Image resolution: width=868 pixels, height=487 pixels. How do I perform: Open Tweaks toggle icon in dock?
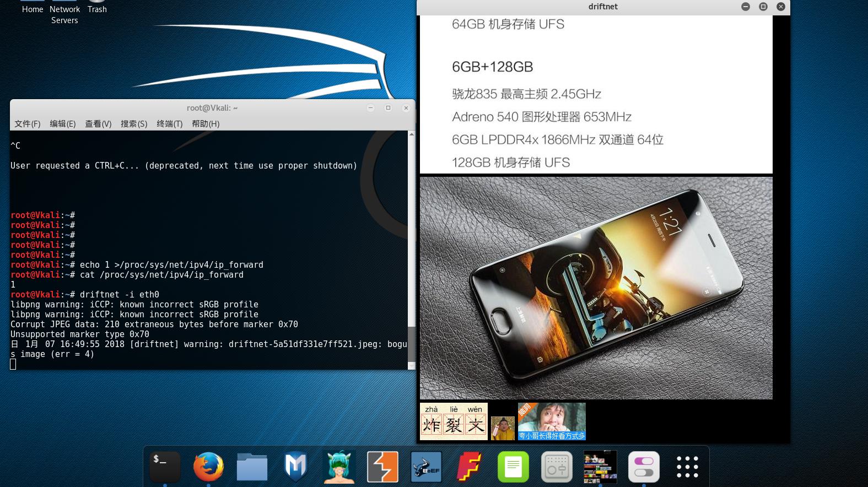click(x=644, y=467)
